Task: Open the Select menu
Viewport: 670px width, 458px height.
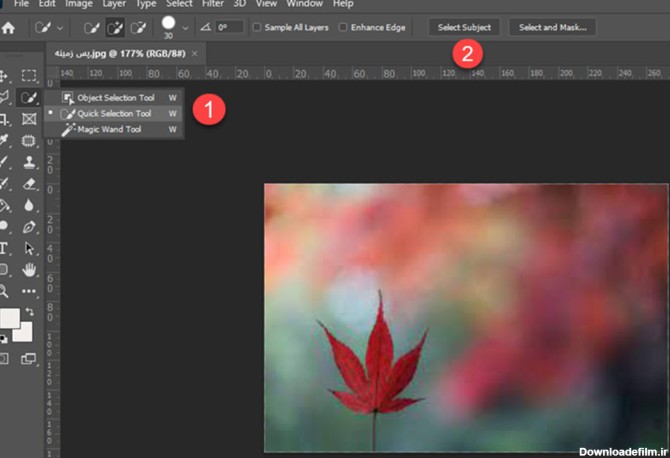Action: pos(179,4)
